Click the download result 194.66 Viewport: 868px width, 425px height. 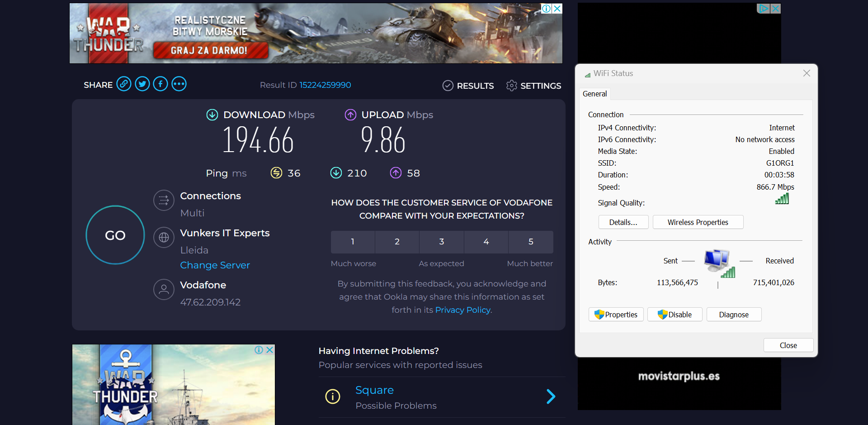pyautogui.click(x=258, y=140)
